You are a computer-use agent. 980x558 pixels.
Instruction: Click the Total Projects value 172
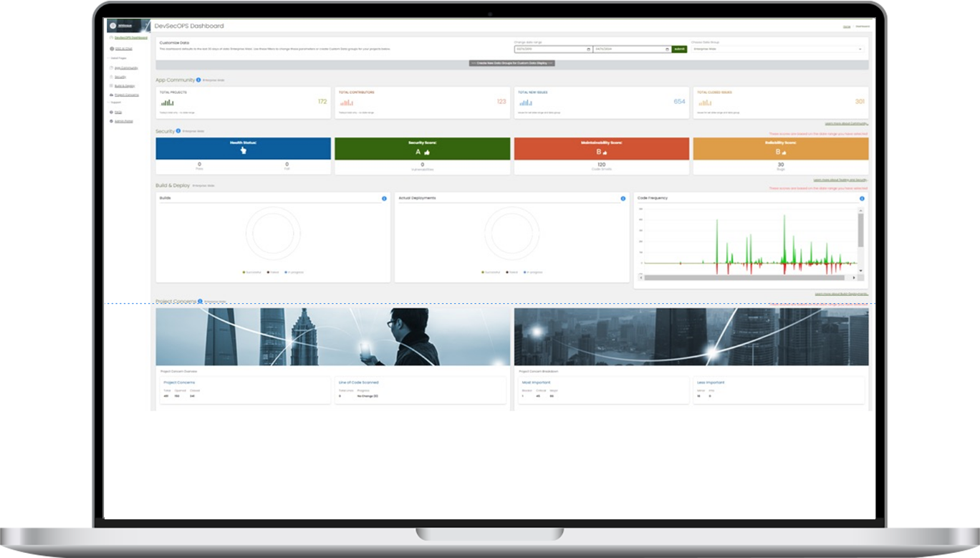322,102
